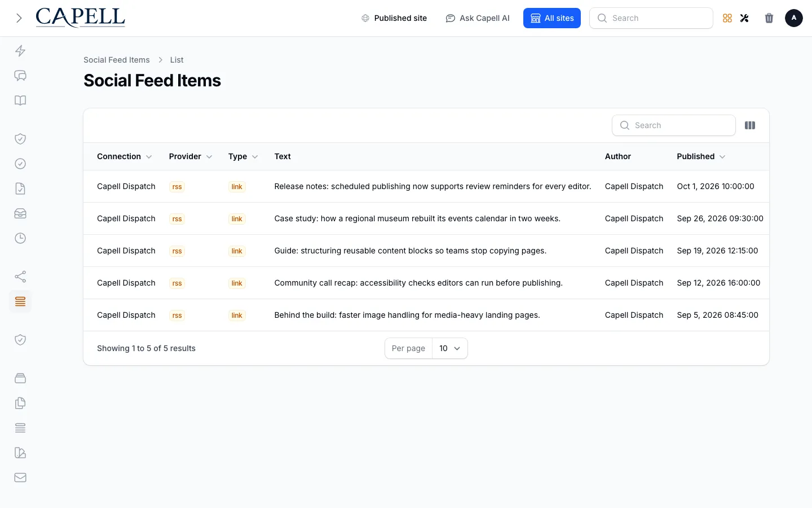Screen dimensions: 812x508
Task: Sort by Connection column
Action: click(124, 156)
